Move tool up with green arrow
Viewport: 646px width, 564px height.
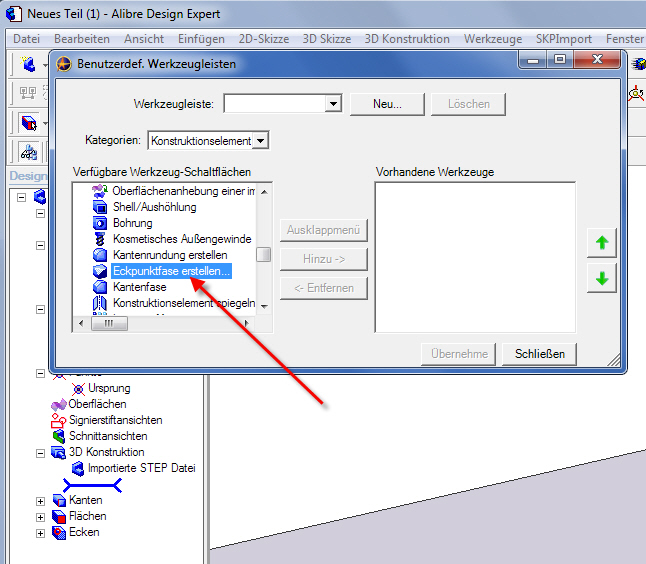602,243
